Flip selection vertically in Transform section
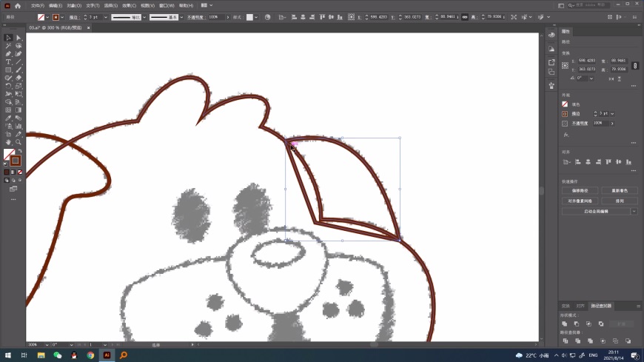 tap(620, 78)
